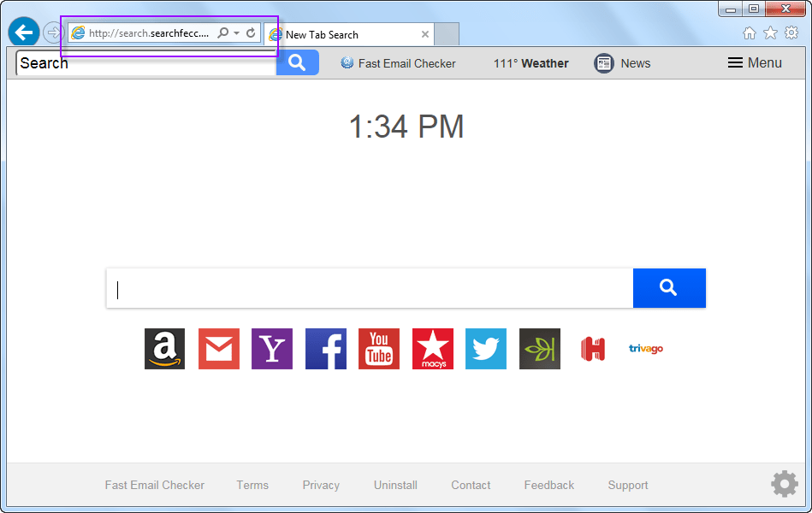Open the Twitter bird shortcut tile

tap(486, 349)
